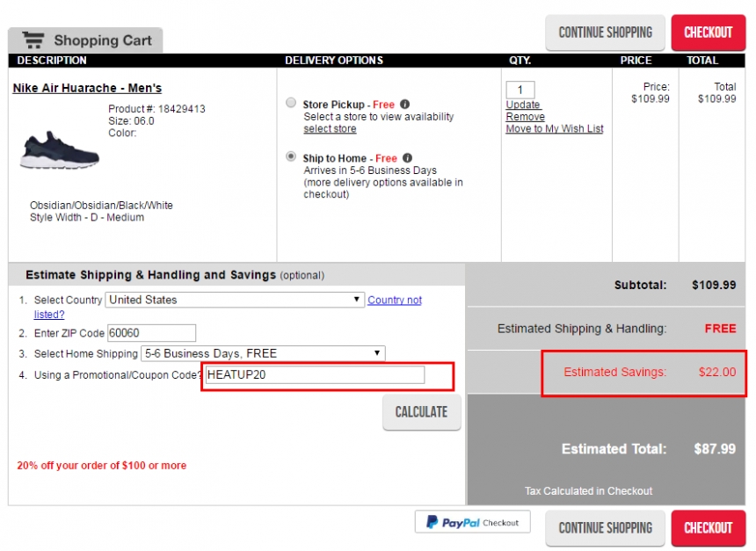The height and width of the screenshot is (551, 756).
Task: Select Store Pickup delivery option
Action: pyautogui.click(x=291, y=103)
